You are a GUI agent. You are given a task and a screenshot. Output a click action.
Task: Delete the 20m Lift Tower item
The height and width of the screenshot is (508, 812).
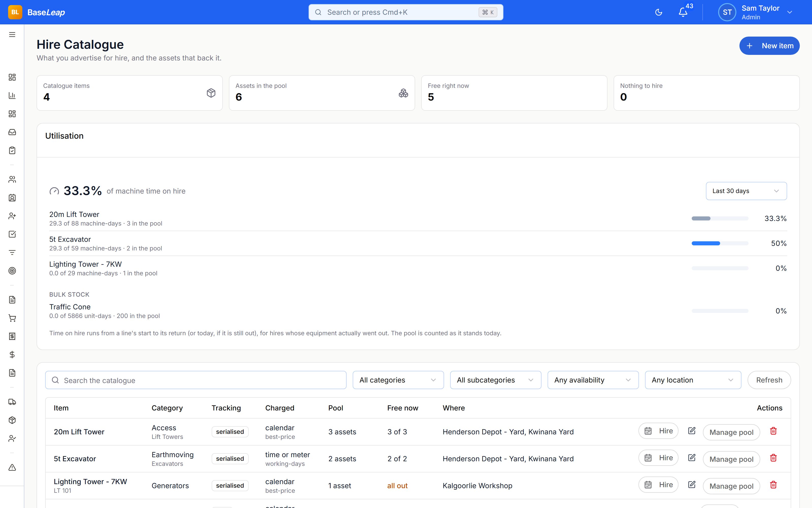[773, 431]
